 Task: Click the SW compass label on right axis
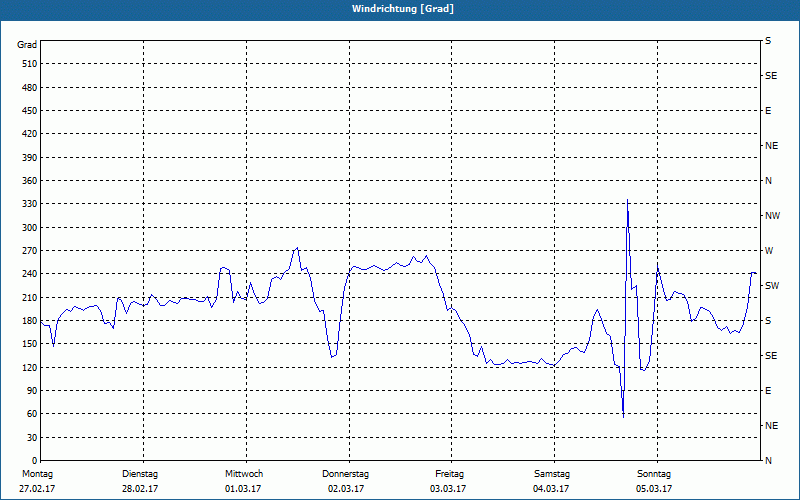coord(772,286)
